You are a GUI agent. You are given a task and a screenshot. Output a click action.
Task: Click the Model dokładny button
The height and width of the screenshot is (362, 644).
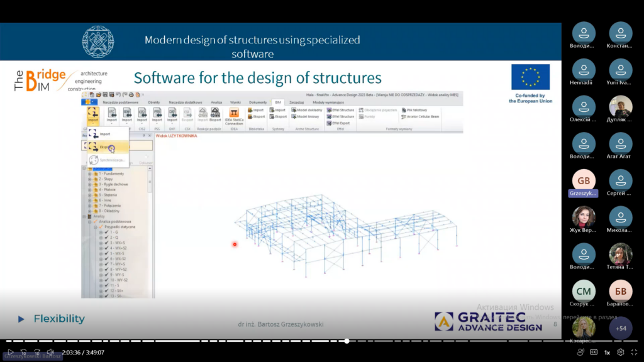[x=306, y=110]
